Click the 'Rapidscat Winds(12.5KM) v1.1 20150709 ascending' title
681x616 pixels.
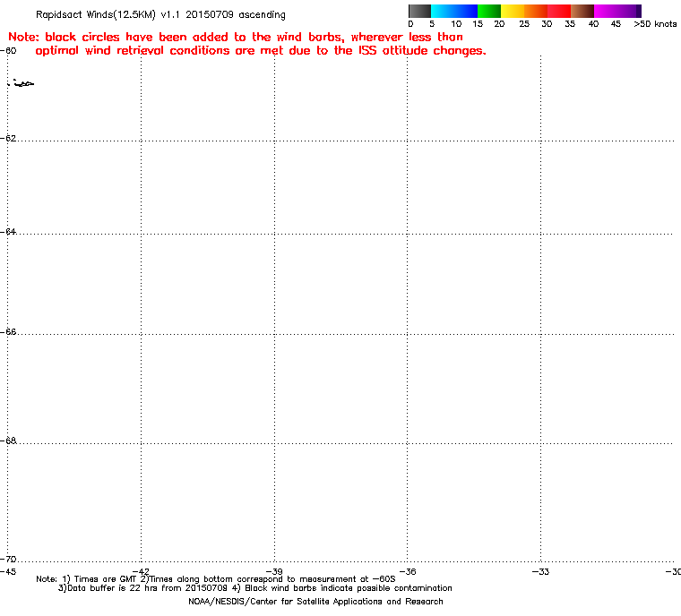160,14
